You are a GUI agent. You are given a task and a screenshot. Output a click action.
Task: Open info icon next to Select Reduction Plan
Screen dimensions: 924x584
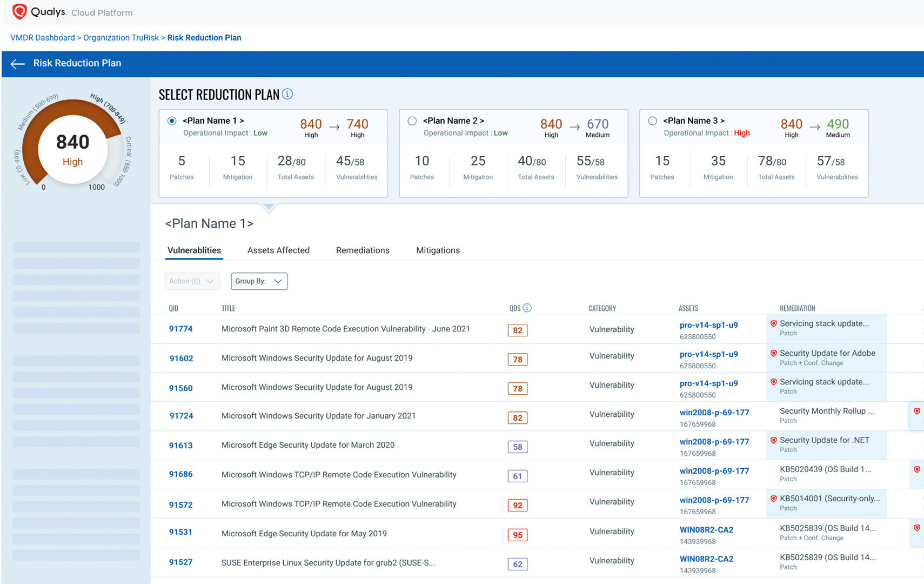coord(287,94)
